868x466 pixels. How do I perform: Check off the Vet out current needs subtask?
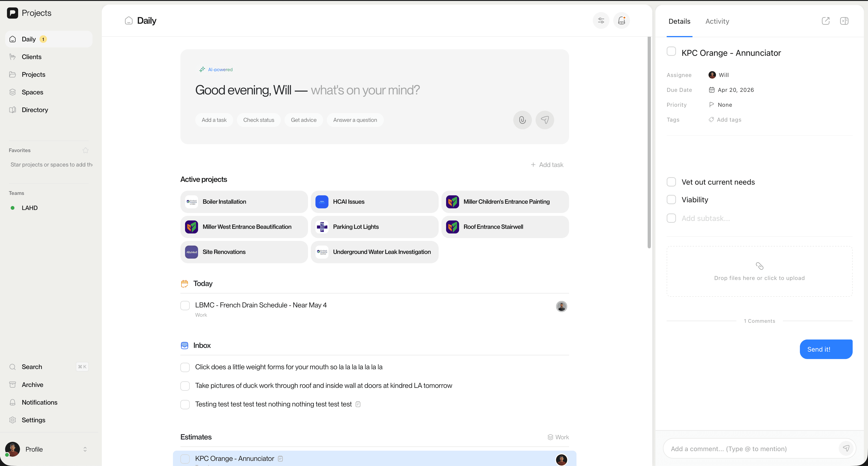(671, 182)
